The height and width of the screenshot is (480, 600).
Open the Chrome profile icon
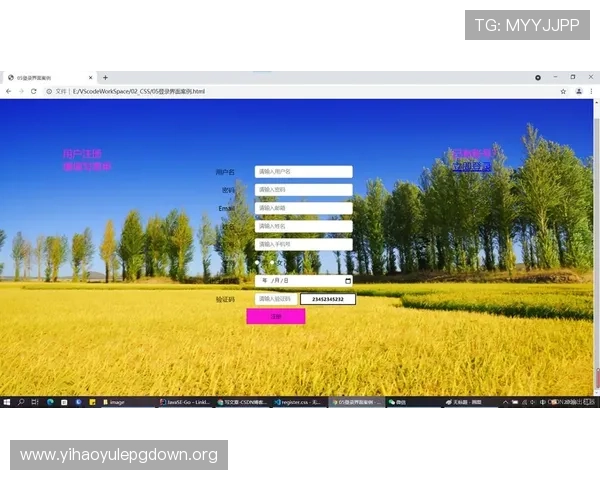pos(579,91)
